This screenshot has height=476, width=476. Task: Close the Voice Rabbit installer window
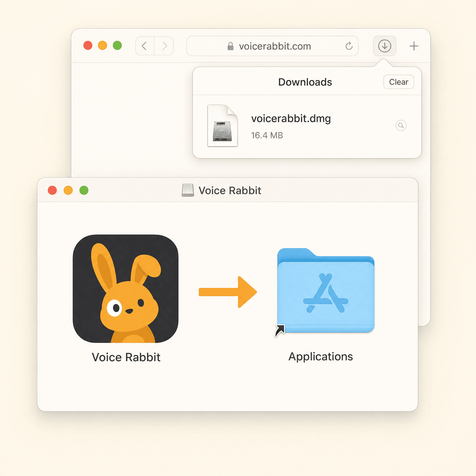52,190
